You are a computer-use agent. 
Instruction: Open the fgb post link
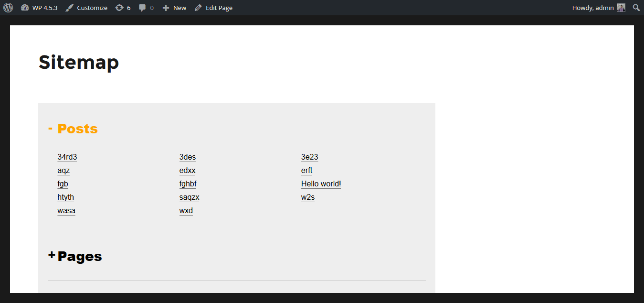63,184
